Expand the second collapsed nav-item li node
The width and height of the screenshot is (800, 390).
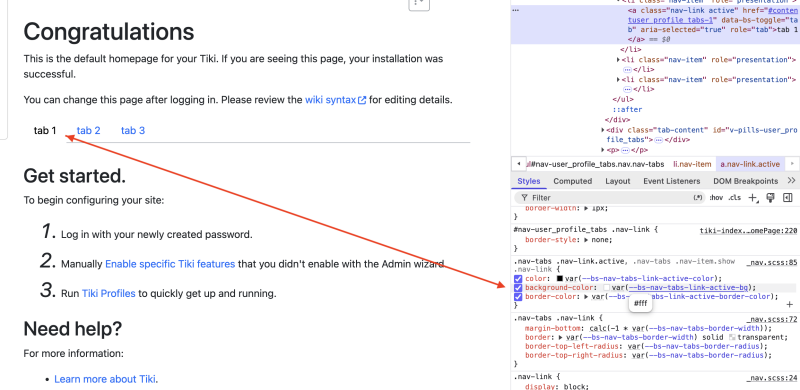[619, 80]
